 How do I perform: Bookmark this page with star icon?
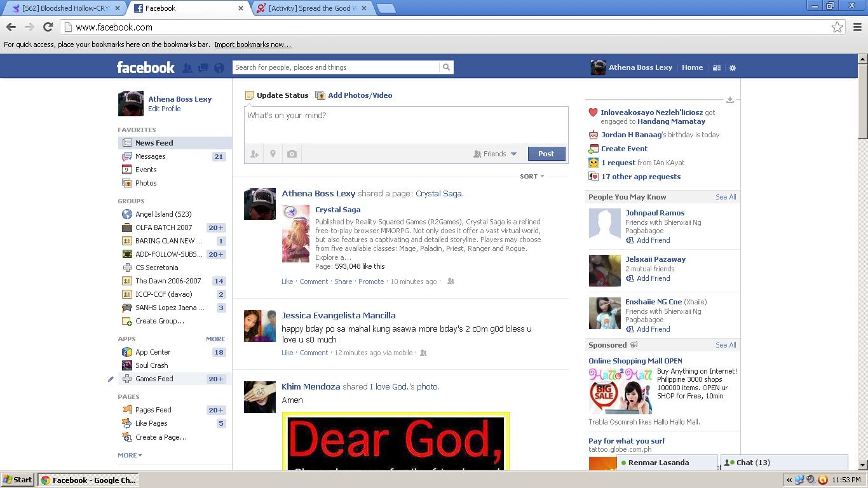837,27
